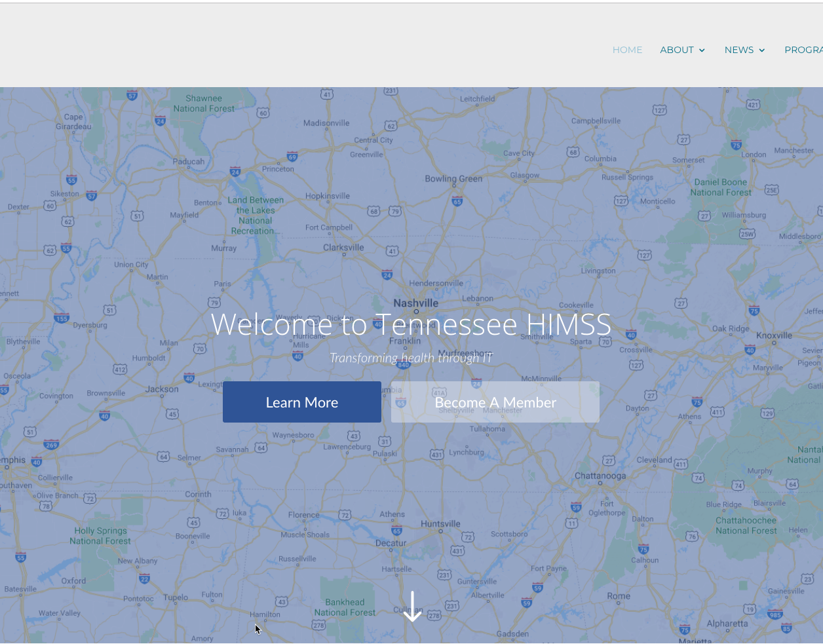Open the NEWS menu item
Screen dimensions: 823x644
coord(739,50)
